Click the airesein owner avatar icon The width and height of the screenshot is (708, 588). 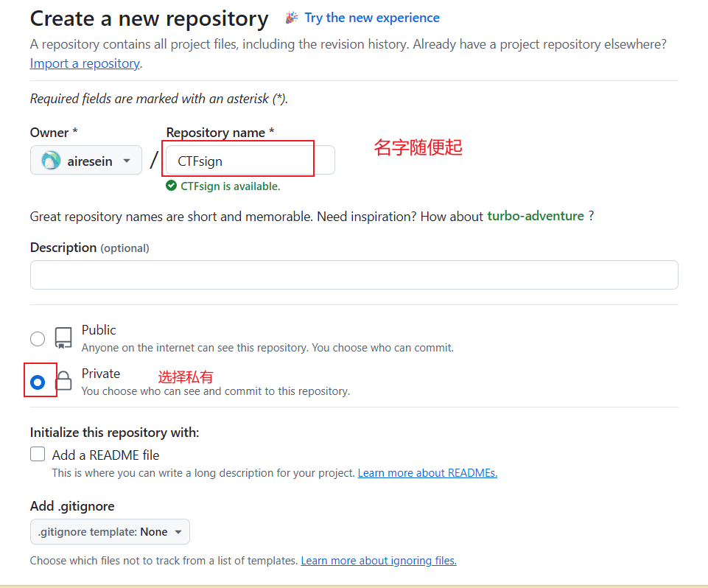tap(51, 161)
